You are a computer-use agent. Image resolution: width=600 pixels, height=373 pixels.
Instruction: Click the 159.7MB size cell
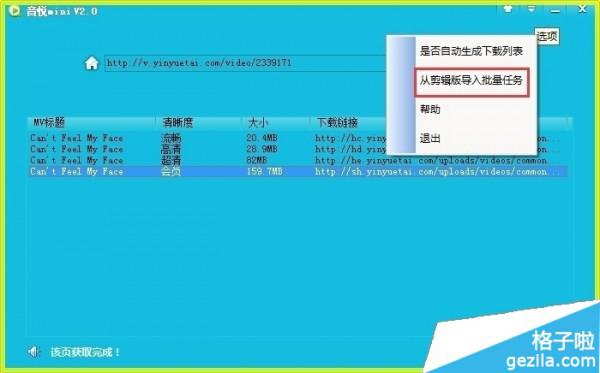[x=264, y=171]
